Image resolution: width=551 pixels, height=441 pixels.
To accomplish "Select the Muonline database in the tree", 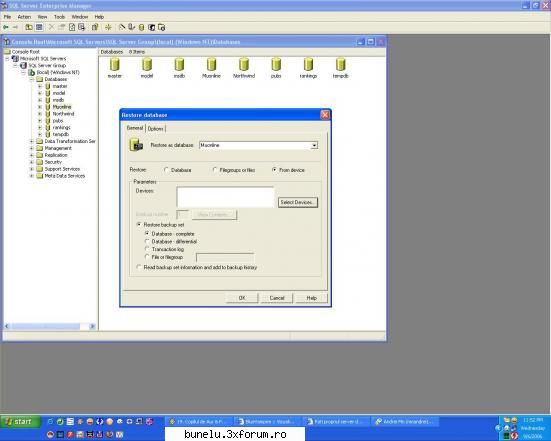I will 62,107.
